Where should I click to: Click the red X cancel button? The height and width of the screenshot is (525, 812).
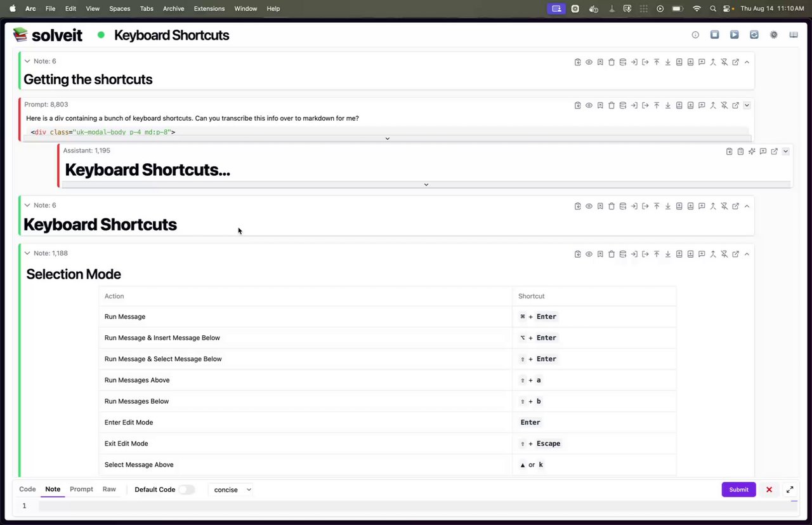pos(769,489)
